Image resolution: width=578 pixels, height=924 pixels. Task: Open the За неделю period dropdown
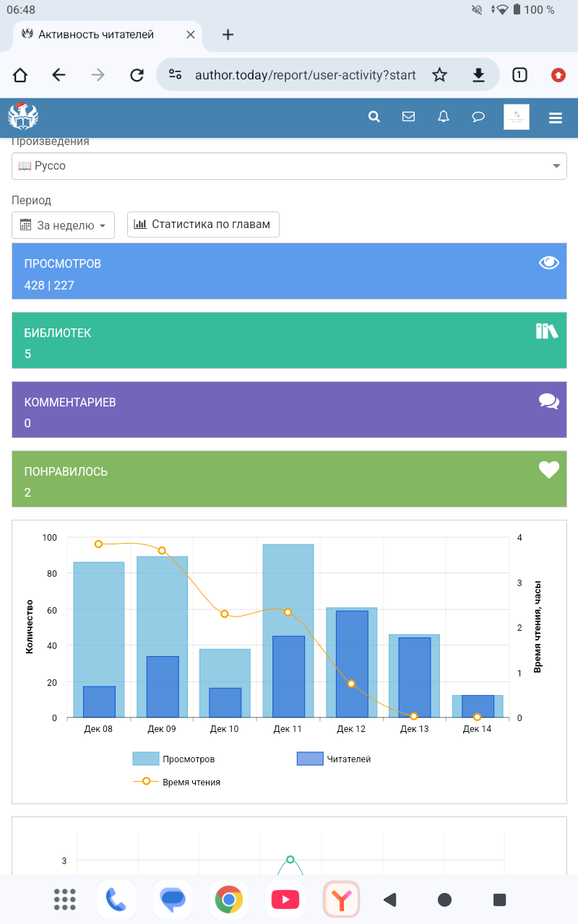click(x=64, y=225)
